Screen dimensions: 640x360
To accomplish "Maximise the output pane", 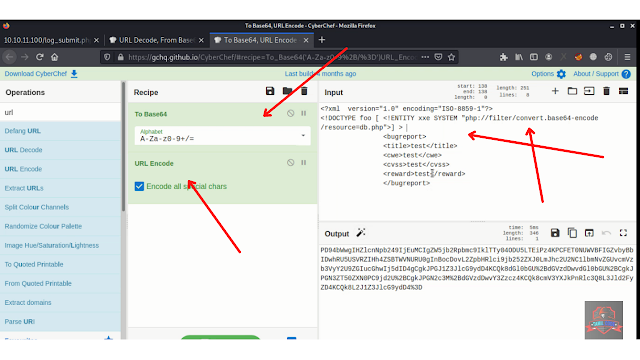I will 623,233.
